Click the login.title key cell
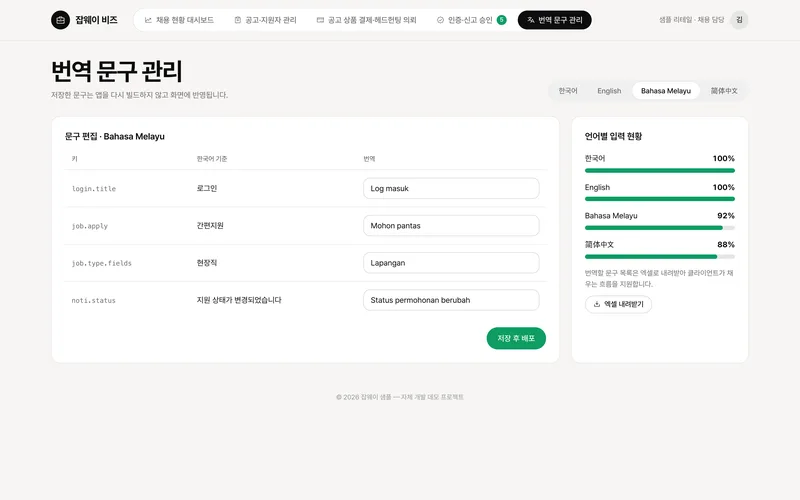The height and width of the screenshot is (500, 800). point(94,189)
